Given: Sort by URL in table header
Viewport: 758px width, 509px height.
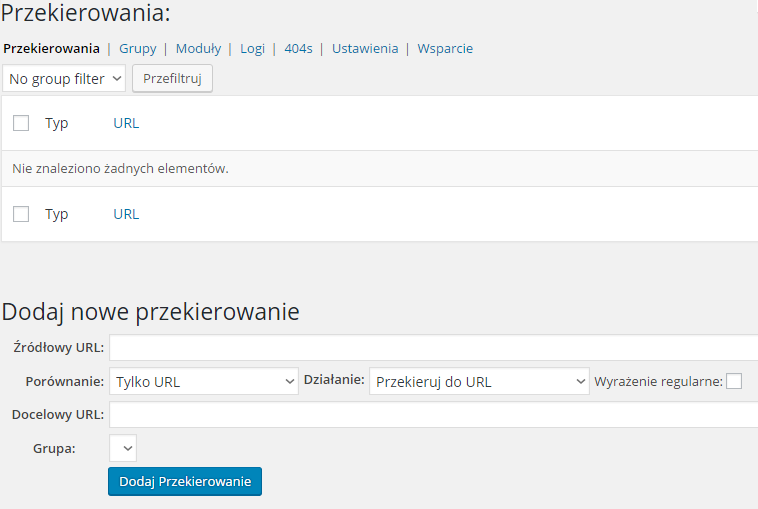Looking at the screenshot, I should [x=126, y=123].
